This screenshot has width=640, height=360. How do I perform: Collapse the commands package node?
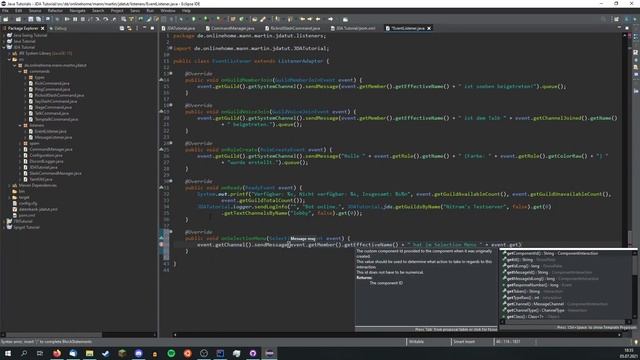pos(20,71)
